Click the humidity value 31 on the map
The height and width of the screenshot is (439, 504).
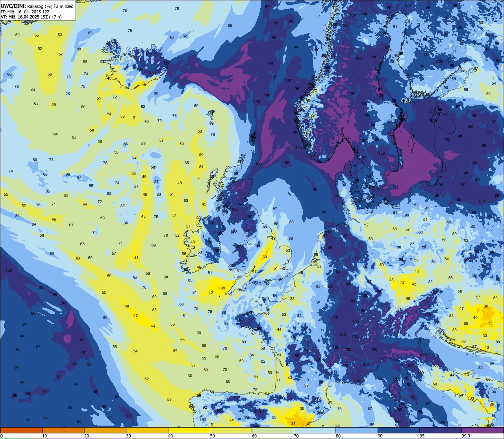point(293,424)
